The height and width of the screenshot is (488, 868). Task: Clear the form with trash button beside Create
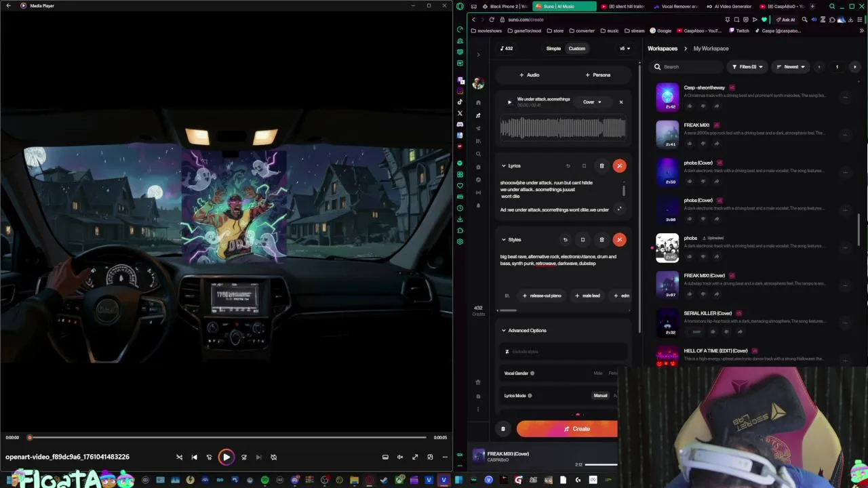click(503, 428)
